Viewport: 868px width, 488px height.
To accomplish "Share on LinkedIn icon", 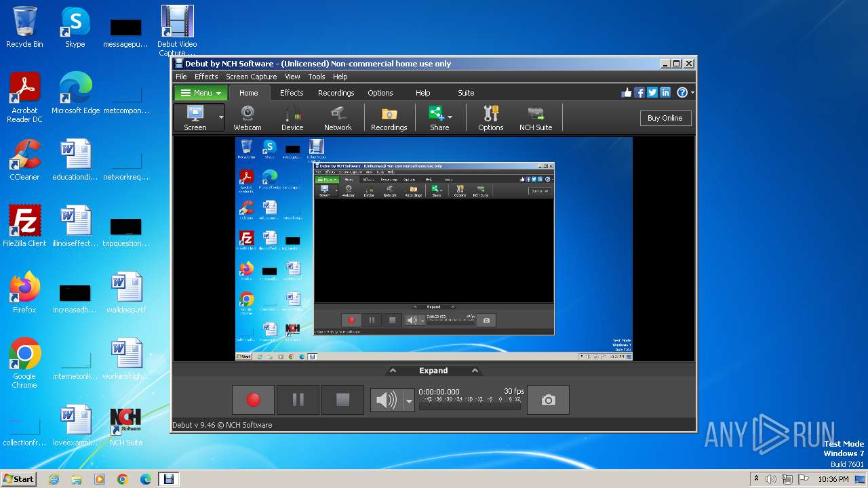I will tap(665, 93).
